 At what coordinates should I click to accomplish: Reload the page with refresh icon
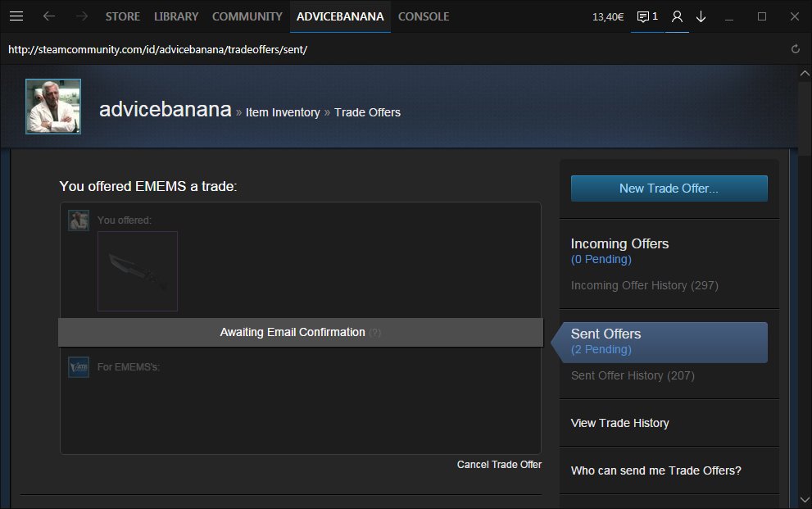[795, 49]
